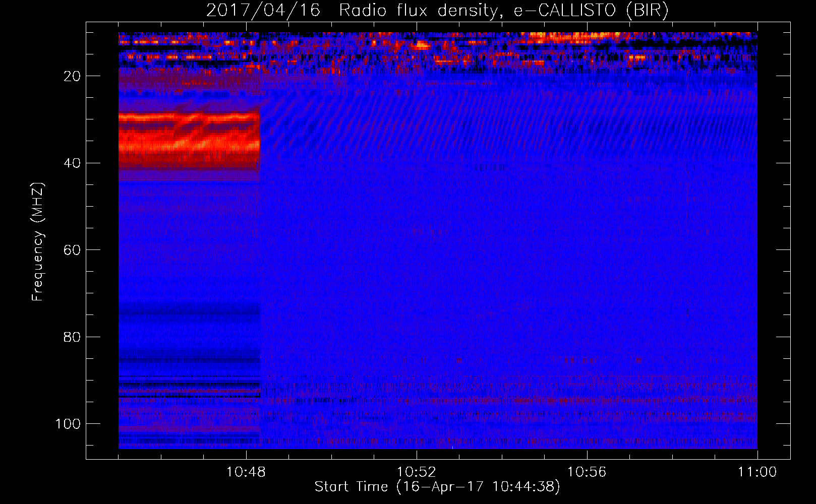Click the '100' frequency tick label
The width and height of the screenshot is (816, 504).
(68, 423)
